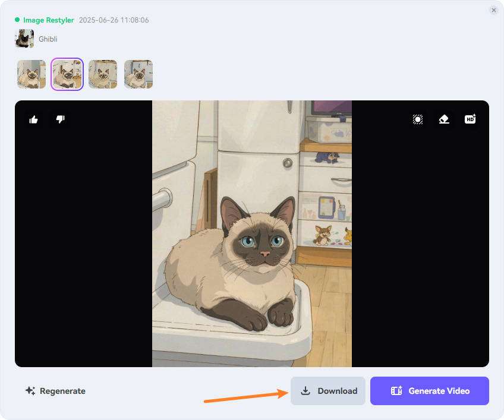The width and height of the screenshot is (504, 420).
Task: Click the film icon on Generate Video
Action: click(x=396, y=391)
